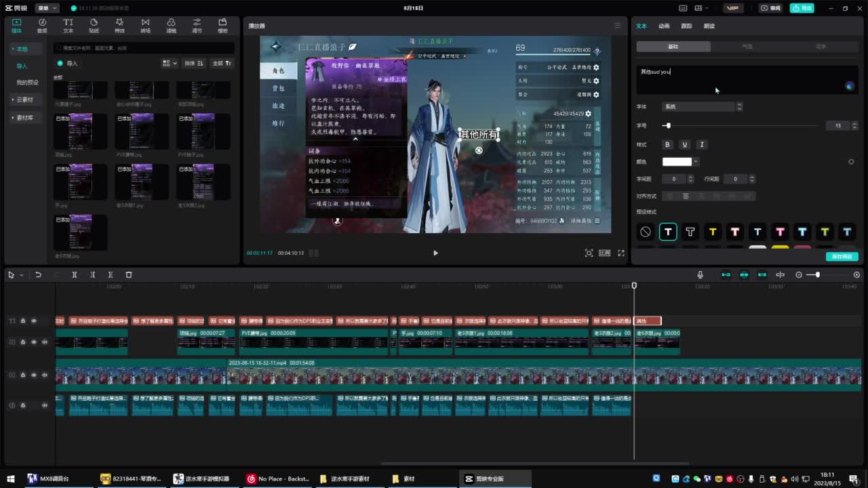Toggle underline text style
Image resolution: width=868 pixels, height=488 pixels.
684,144
